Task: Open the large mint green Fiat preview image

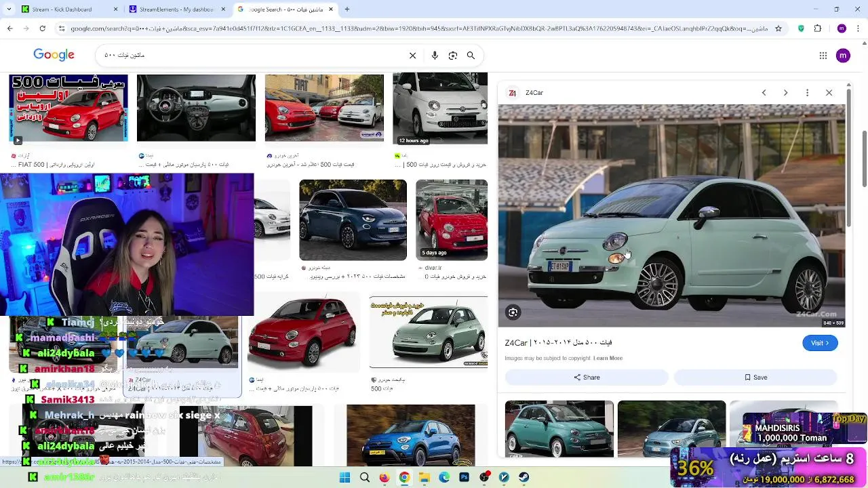Action: coord(672,216)
